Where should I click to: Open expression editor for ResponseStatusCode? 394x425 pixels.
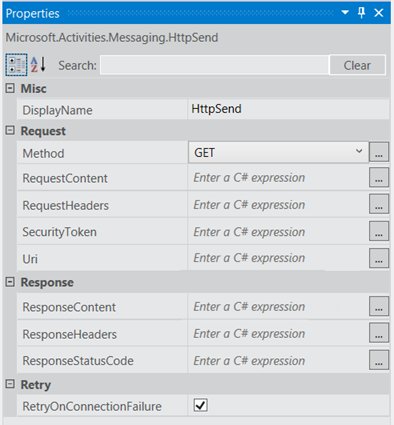[x=379, y=360]
